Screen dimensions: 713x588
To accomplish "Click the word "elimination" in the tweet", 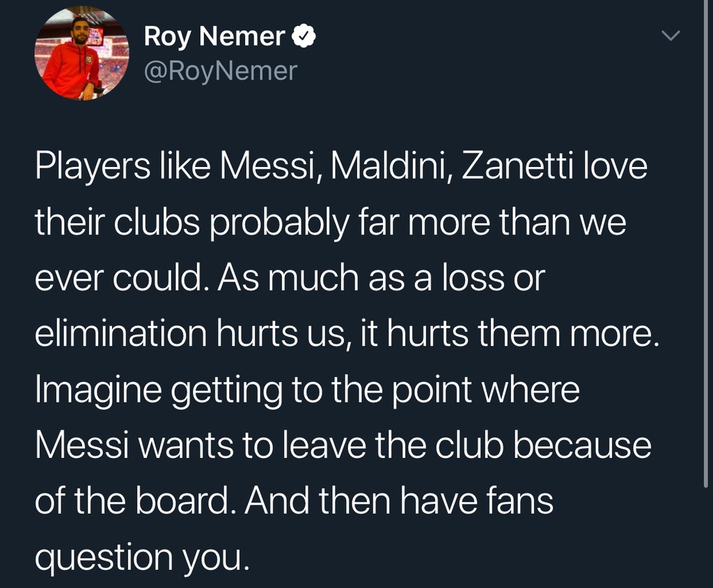I will coord(121,333).
